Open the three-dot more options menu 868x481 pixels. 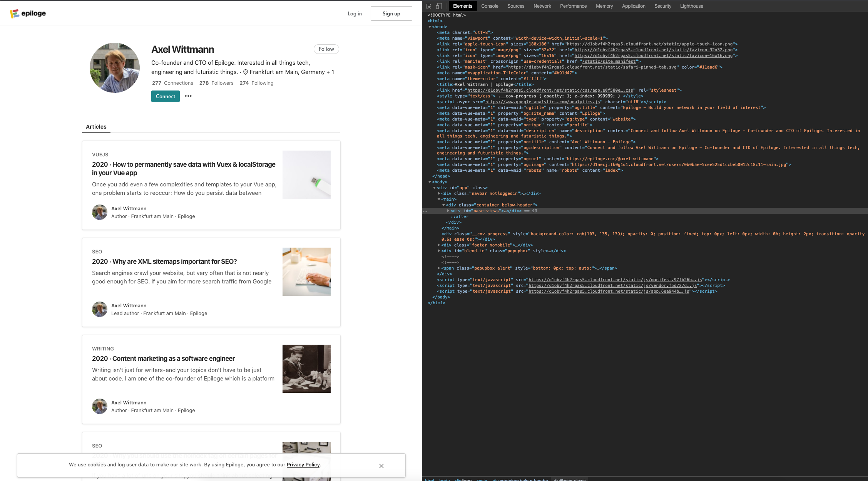coord(188,96)
